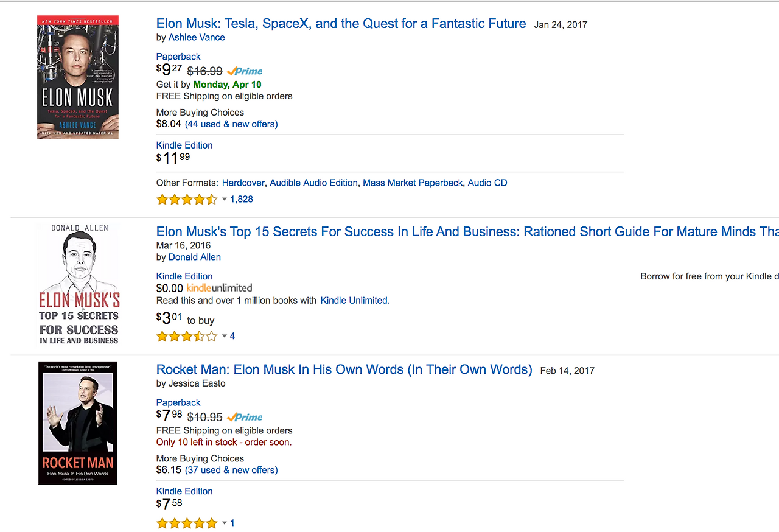Open Rocket Man: Elon Musk In His Own Words title

point(344,370)
